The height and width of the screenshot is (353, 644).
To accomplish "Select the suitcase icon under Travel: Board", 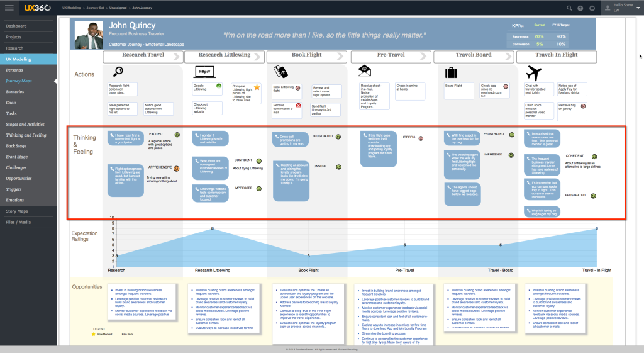I will [451, 73].
